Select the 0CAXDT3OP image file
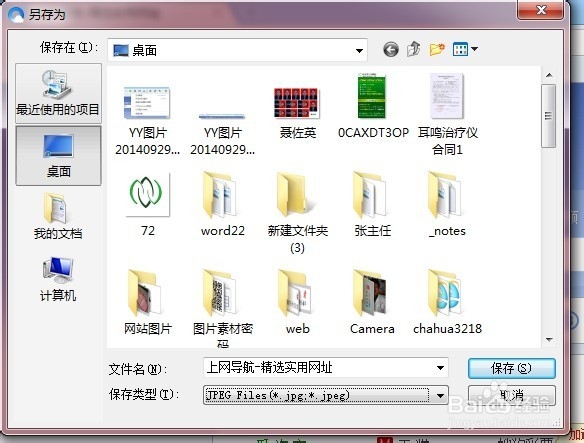The image size is (584, 443). click(373, 106)
